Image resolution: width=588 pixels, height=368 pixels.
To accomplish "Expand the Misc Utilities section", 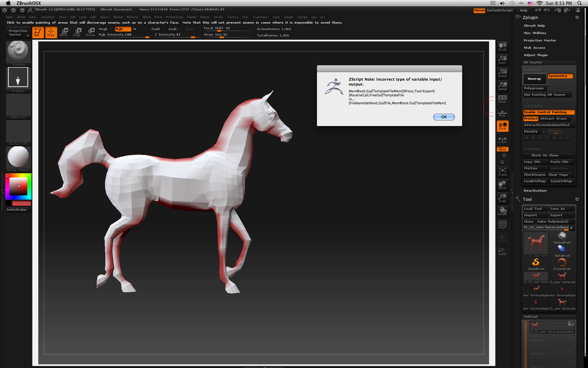I will [535, 33].
